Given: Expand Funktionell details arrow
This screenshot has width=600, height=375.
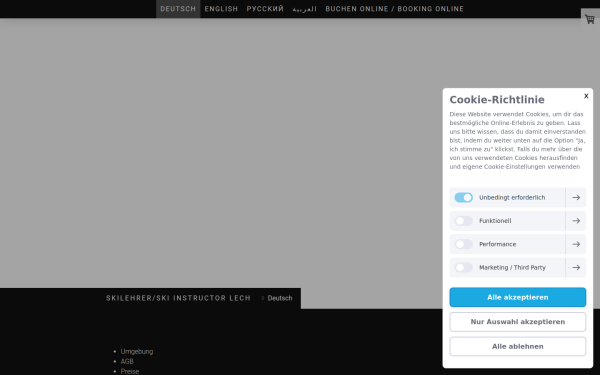Looking at the screenshot, I should click(576, 221).
